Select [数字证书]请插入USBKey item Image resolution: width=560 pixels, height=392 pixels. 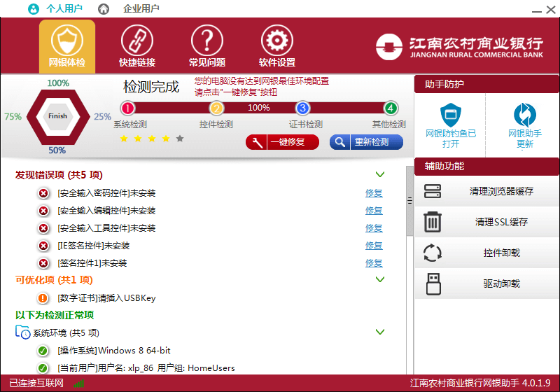[106, 298]
